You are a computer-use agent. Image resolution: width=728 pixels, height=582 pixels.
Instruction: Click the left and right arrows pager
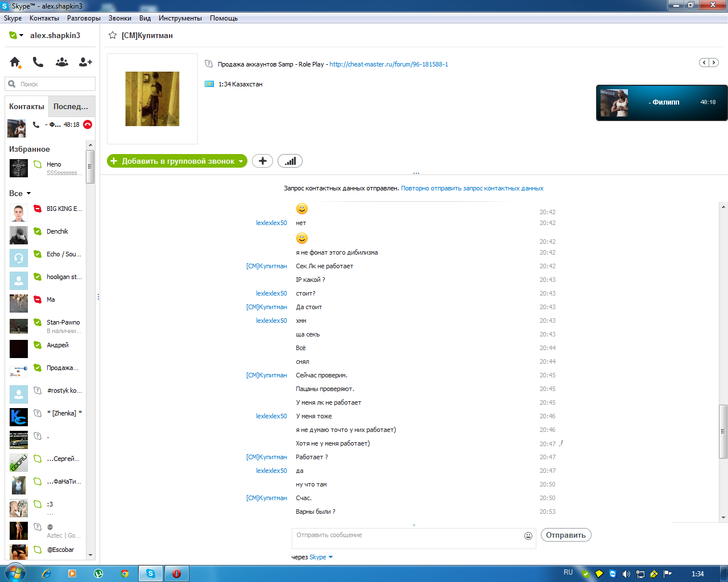(709, 63)
